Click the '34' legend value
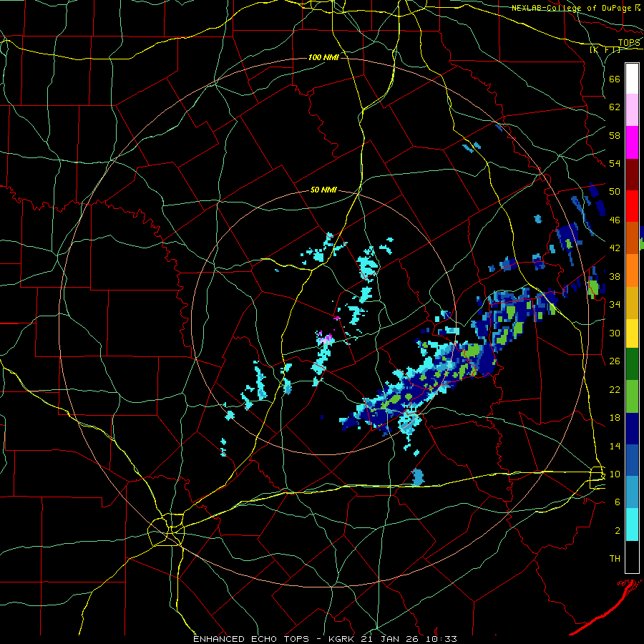 [x=615, y=305]
